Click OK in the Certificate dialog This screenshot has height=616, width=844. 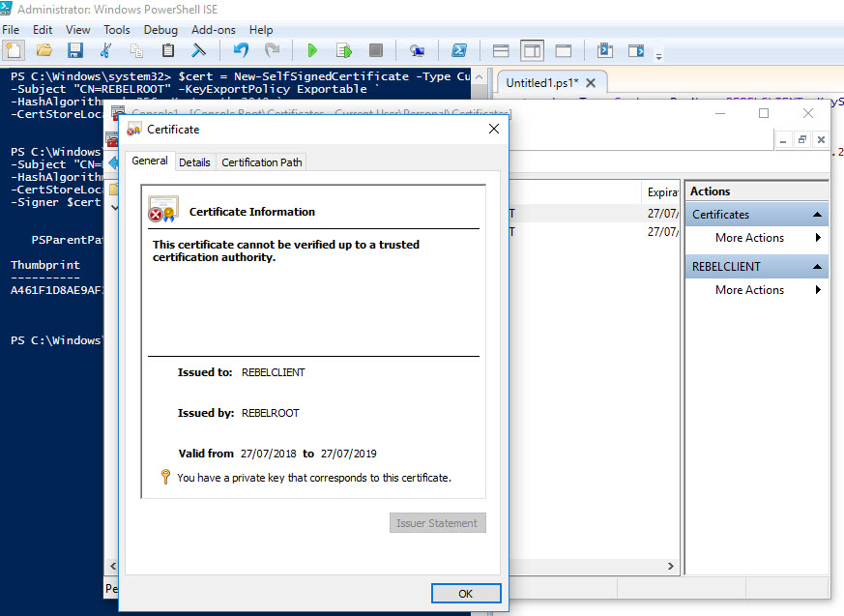(466, 594)
